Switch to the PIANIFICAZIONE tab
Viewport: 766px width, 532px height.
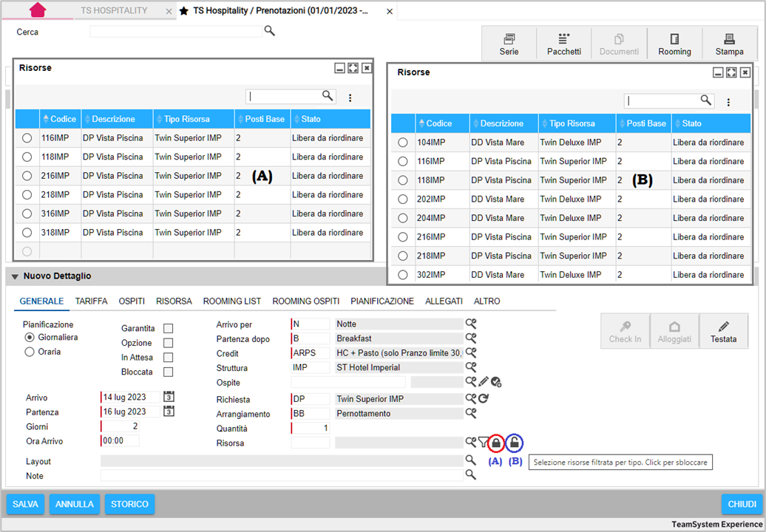pyautogui.click(x=382, y=301)
